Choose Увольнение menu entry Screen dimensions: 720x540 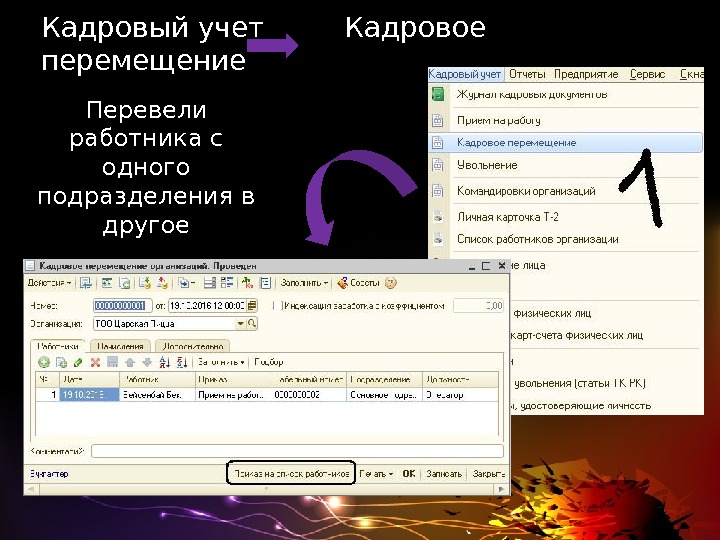click(487, 165)
